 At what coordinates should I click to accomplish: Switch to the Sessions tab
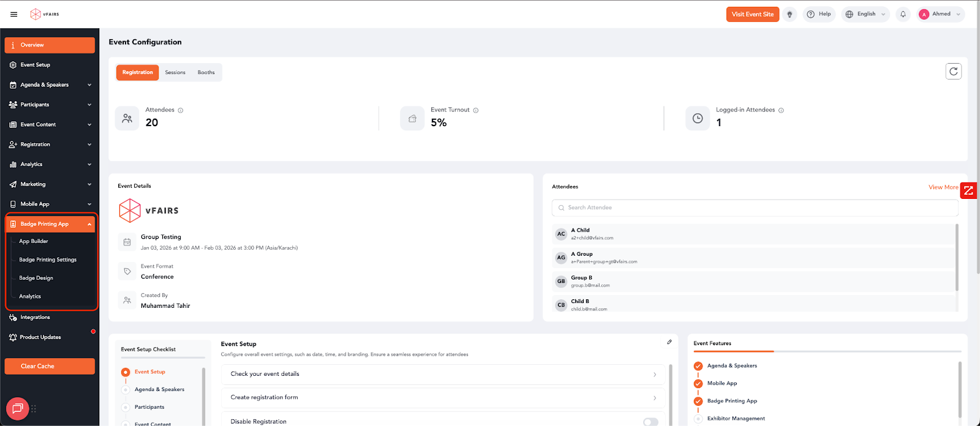pyautogui.click(x=175, y=72)
